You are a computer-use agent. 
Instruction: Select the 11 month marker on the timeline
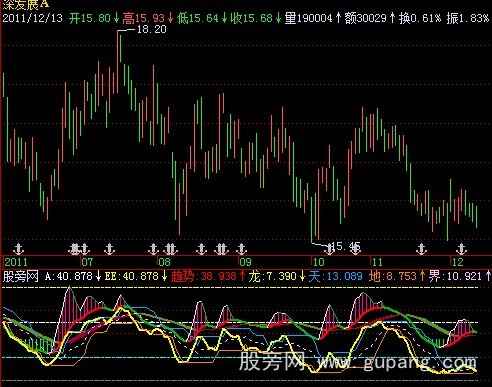(377, 262)
